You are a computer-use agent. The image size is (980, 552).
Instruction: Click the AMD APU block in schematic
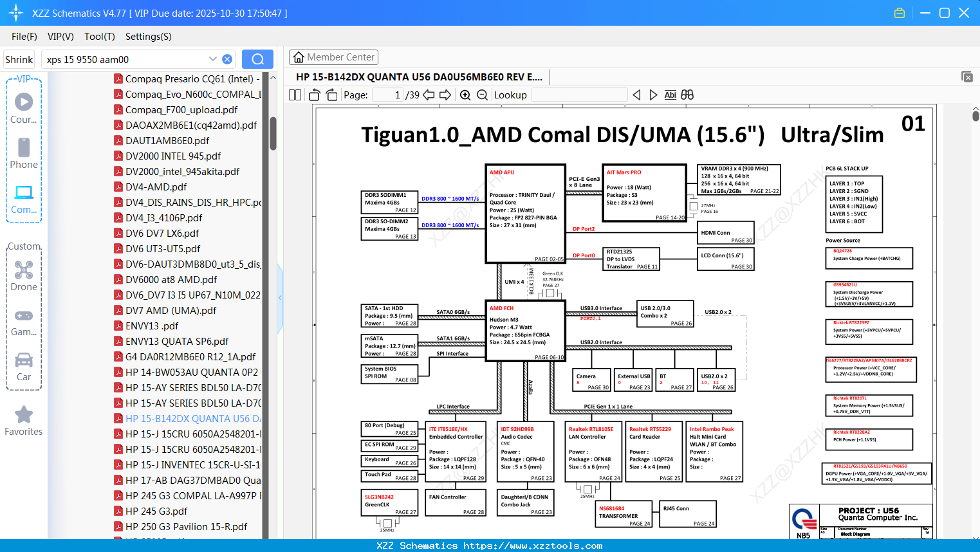point(525,214)
